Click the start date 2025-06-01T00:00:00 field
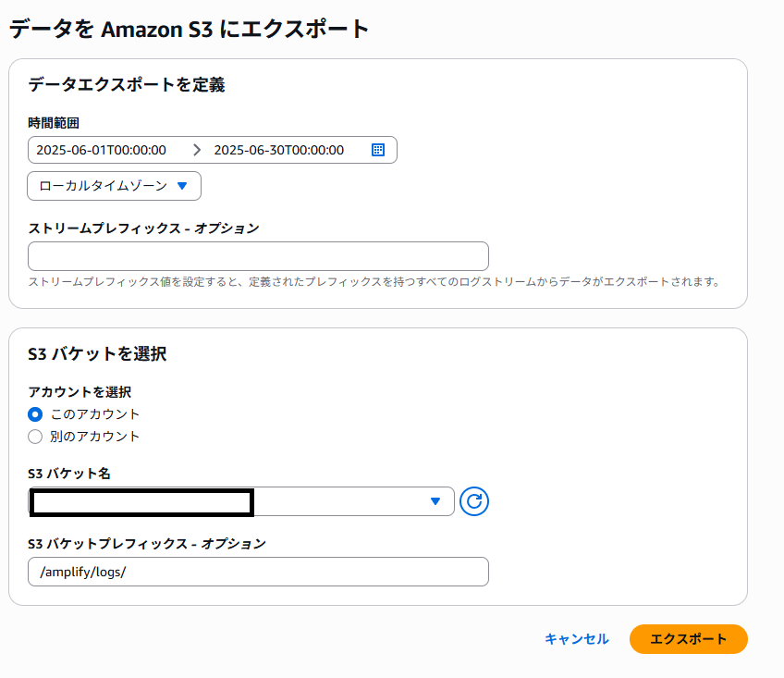The width and height of the screenshot is (784, 678). 102,150
